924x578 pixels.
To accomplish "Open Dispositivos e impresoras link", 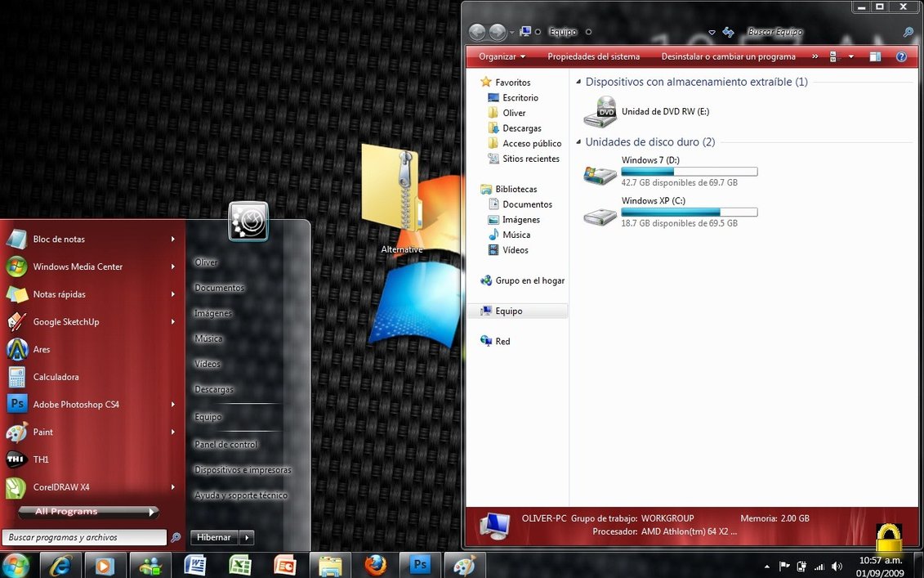I will [243, 470].
